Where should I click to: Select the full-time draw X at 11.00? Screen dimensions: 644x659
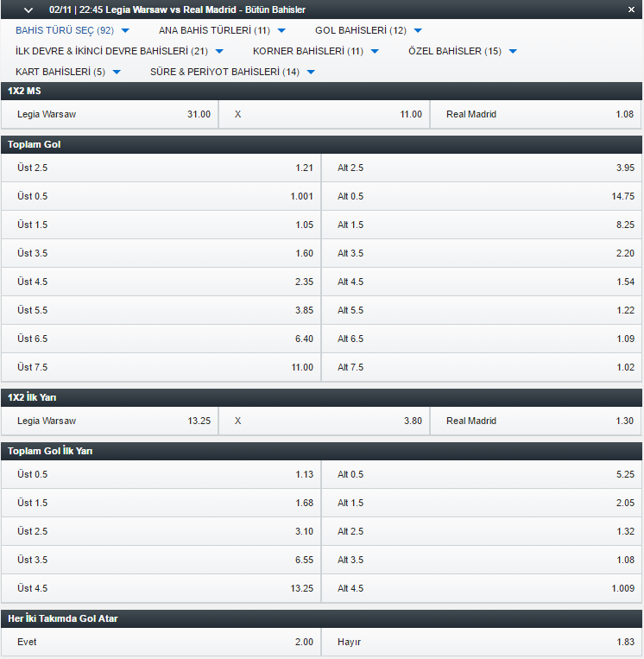325,114
